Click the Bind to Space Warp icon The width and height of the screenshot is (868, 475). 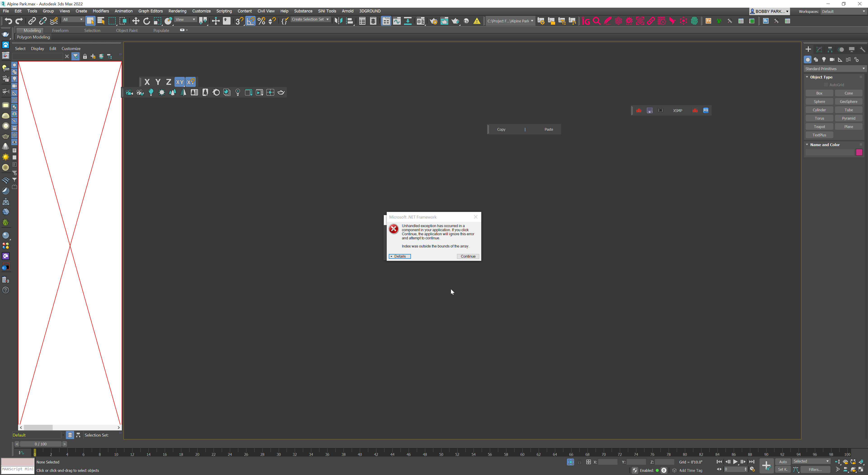[x=54, y=21]
